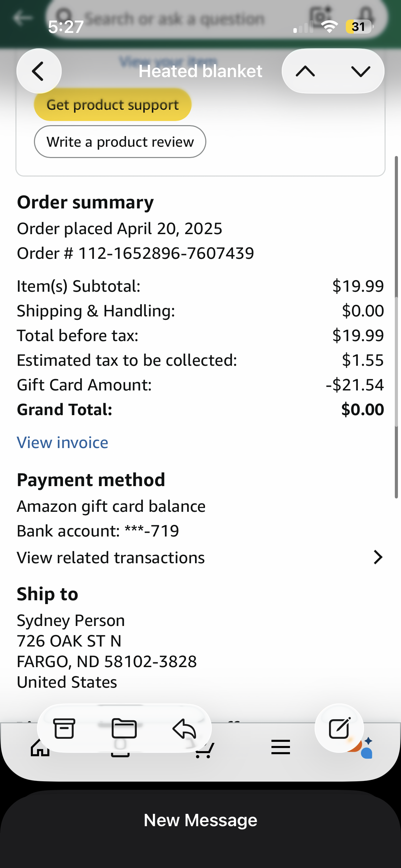The height and width of the screenshot is (868, 401).
Task: Go to next message with down arrow
Action: [x=361, y=71]
